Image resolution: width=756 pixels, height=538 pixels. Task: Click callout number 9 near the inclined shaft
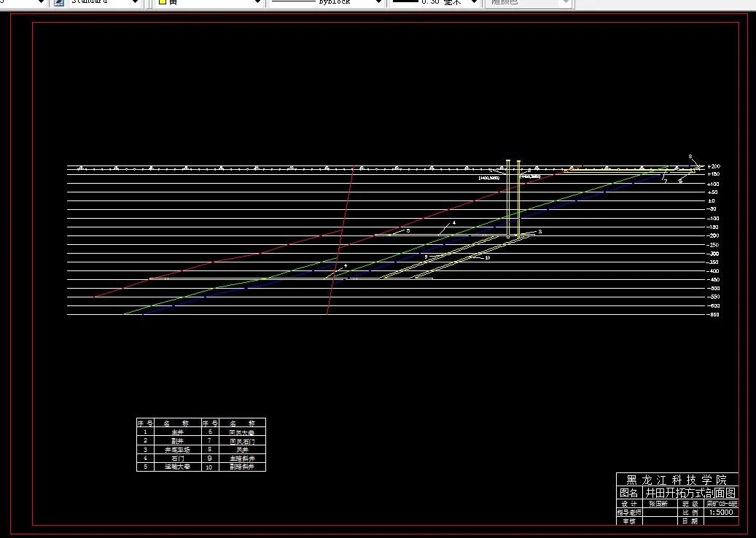click(426, 257)
